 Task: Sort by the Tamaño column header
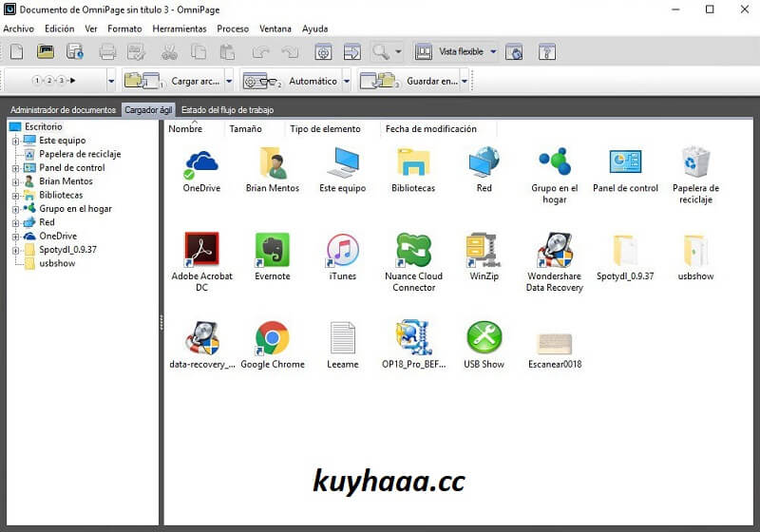pos(246,129)
